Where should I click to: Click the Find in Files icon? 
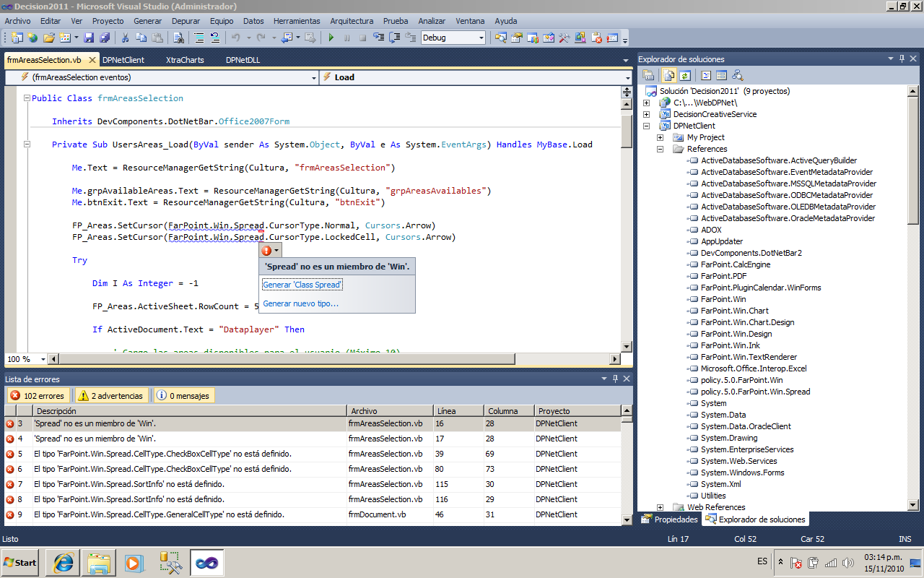[178, 38]
